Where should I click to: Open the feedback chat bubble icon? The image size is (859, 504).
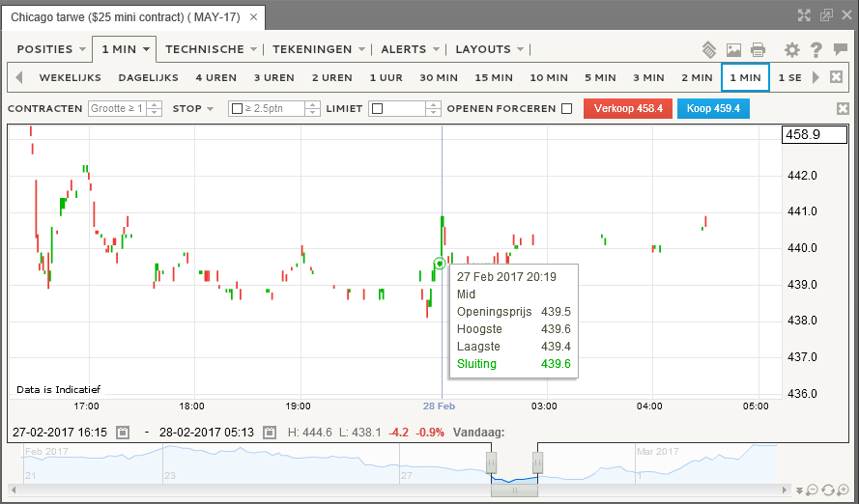click(x=841, y=50)
